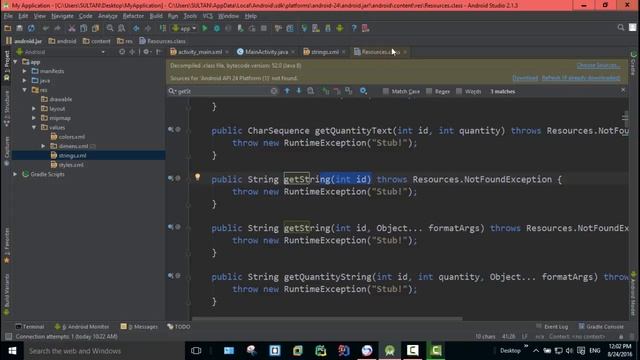Open the Android Monitor tool window
The image size is (640, 360).
pos(82,327)
